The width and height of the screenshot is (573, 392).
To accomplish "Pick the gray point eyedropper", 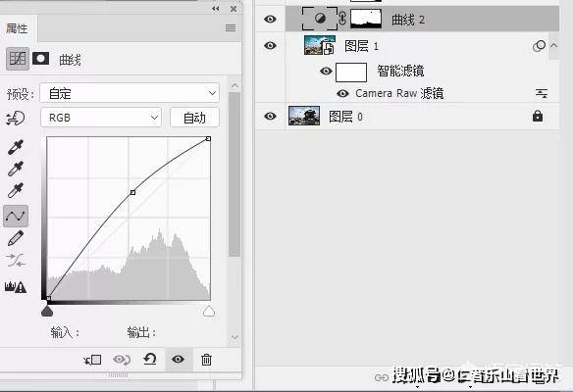I will pyautogui.click(x=16, y=169).
